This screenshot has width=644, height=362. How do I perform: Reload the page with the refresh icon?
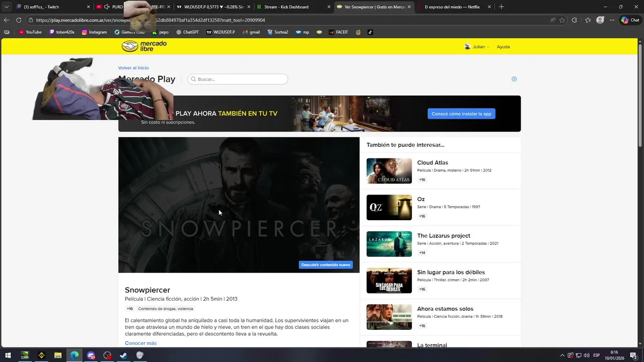19,20
